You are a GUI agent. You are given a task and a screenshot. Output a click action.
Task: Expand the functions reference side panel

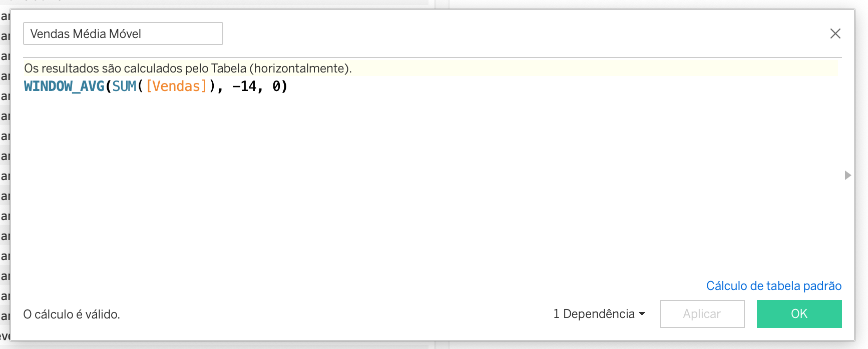point(848,175)
